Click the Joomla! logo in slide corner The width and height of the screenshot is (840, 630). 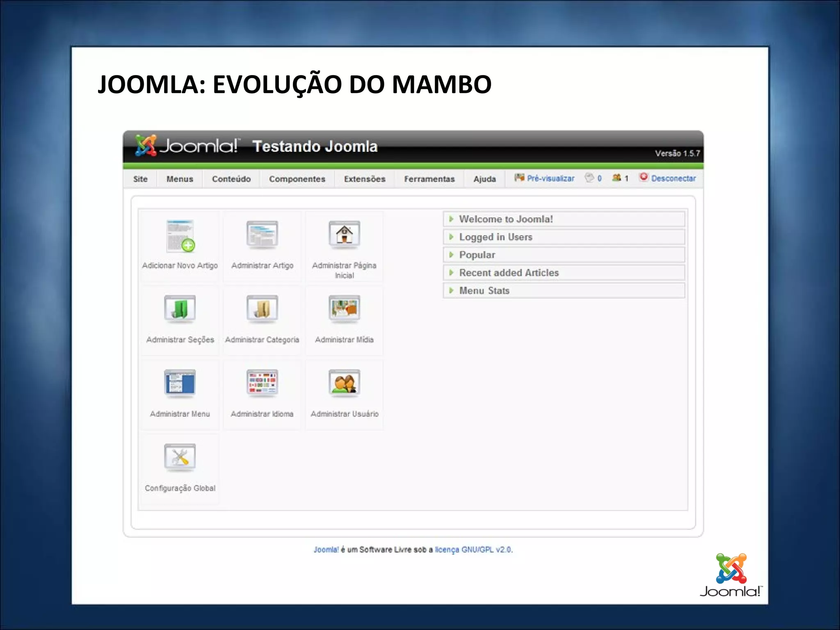731,575
